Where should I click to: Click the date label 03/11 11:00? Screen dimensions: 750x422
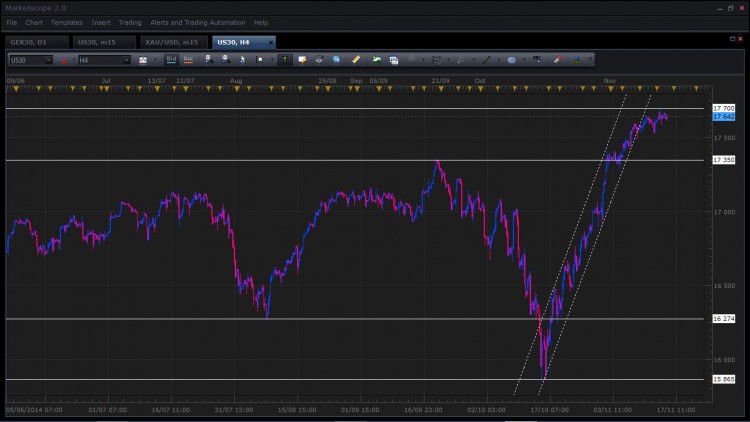coord(612,410)
